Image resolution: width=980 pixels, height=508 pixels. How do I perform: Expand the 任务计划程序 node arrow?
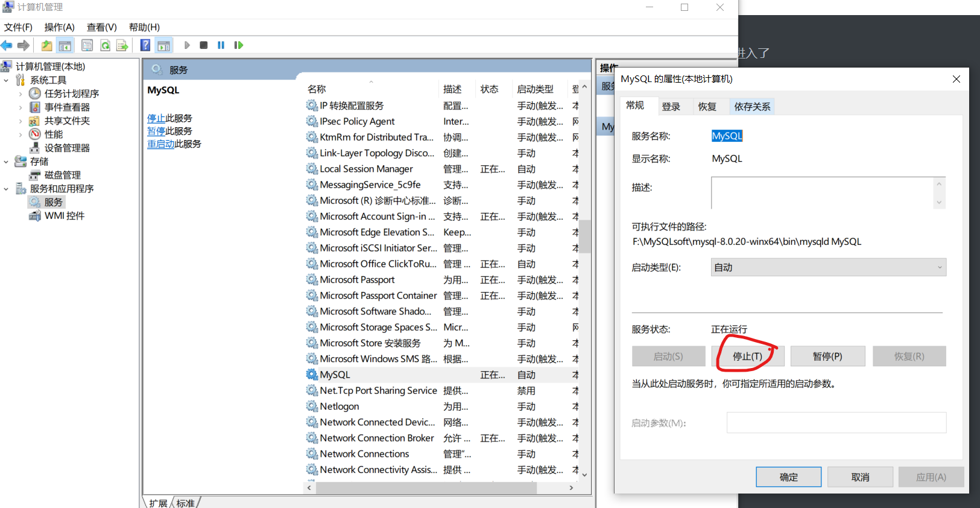tap(21, 94)
